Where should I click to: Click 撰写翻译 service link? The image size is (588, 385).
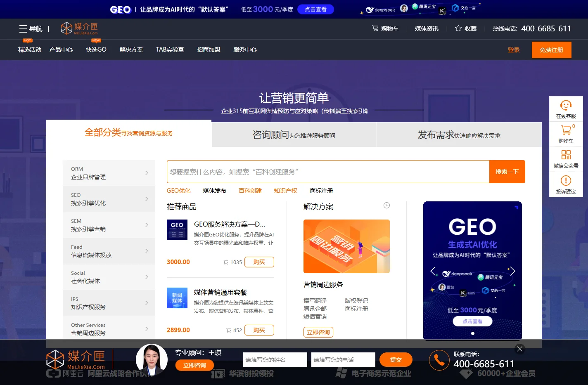click(315, 301)
